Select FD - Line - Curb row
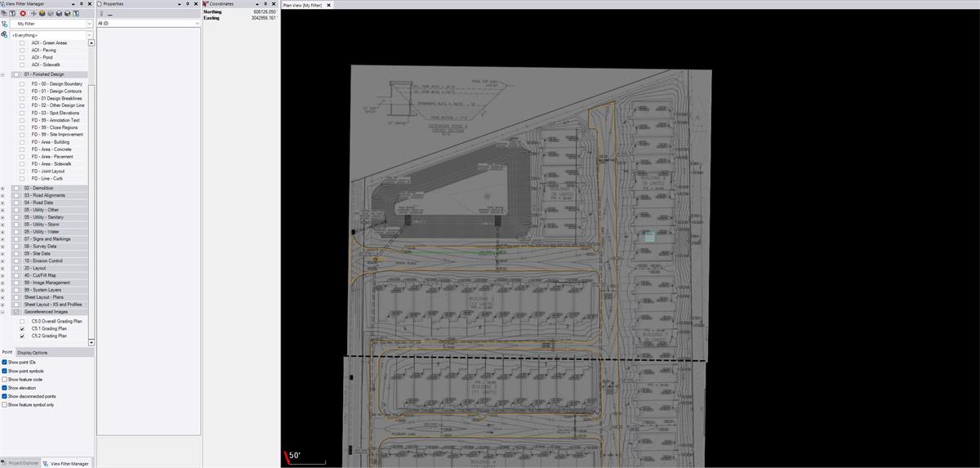980x468 pixels. [x=47, y=178]
